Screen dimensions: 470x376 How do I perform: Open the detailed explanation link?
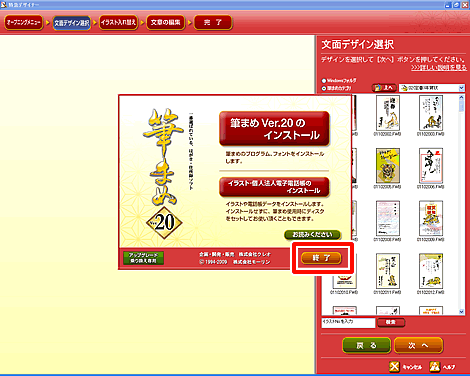[439, 68]
